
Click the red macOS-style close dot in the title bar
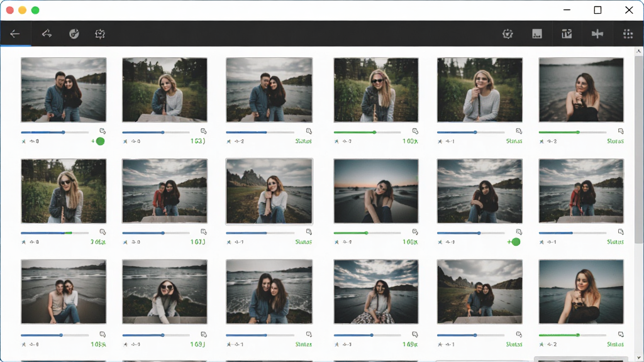[10, 10]
